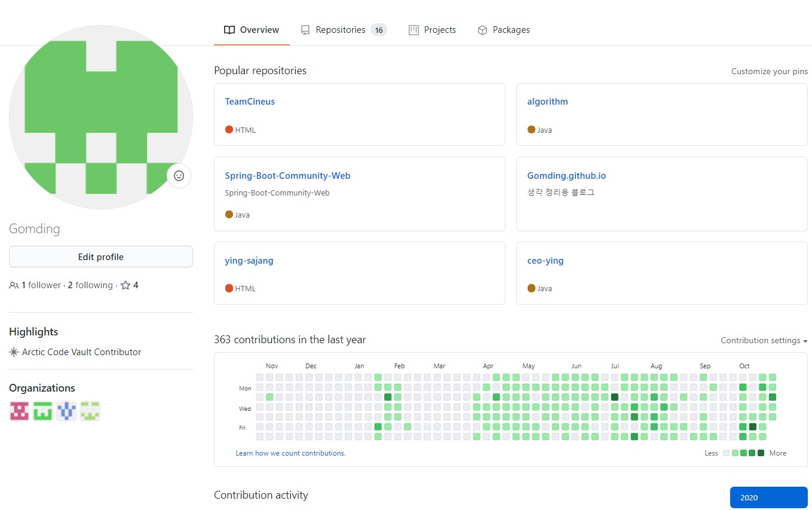Click the Popular repositories heading
The width and height of the screenshot is (812, 510).
point(260,71)
